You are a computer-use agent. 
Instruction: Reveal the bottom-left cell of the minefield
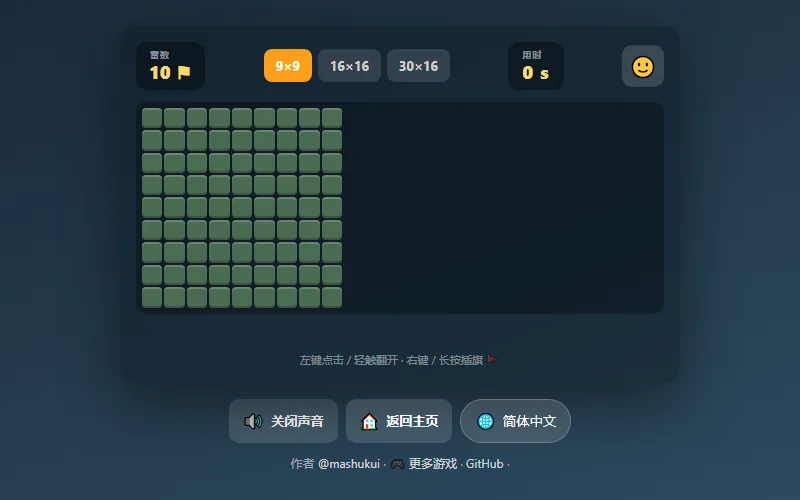pos(152,297)
